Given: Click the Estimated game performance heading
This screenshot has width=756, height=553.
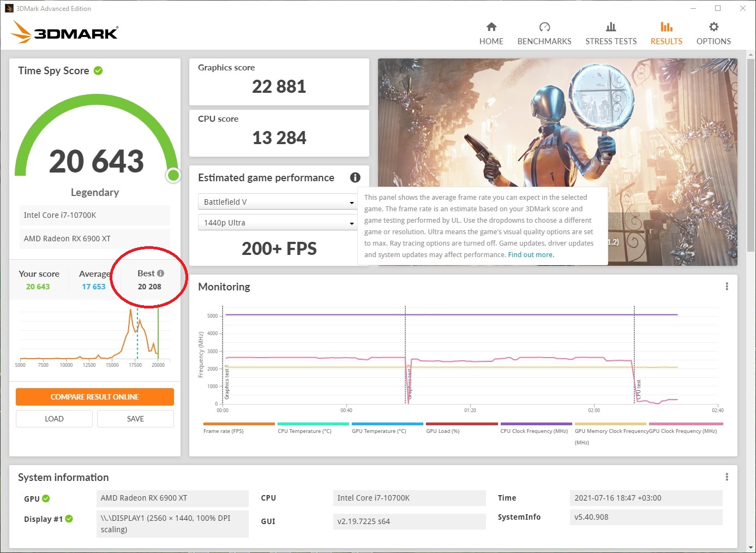Looking at the screenshot, I should pos(266,178).
